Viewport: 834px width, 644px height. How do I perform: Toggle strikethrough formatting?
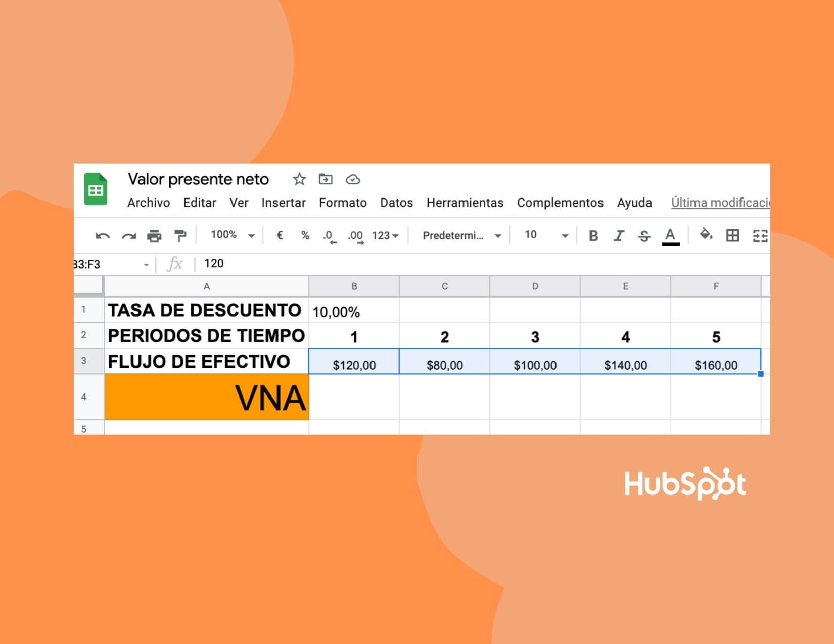tap(644, 235)
